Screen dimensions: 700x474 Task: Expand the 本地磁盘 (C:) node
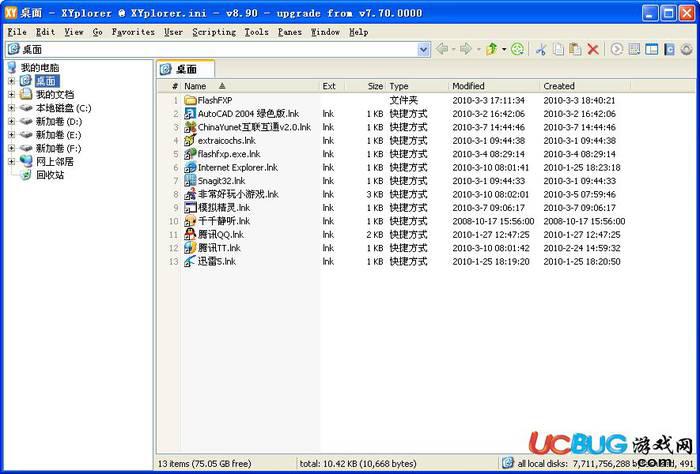pyautogui.click(x=12, y=108)
